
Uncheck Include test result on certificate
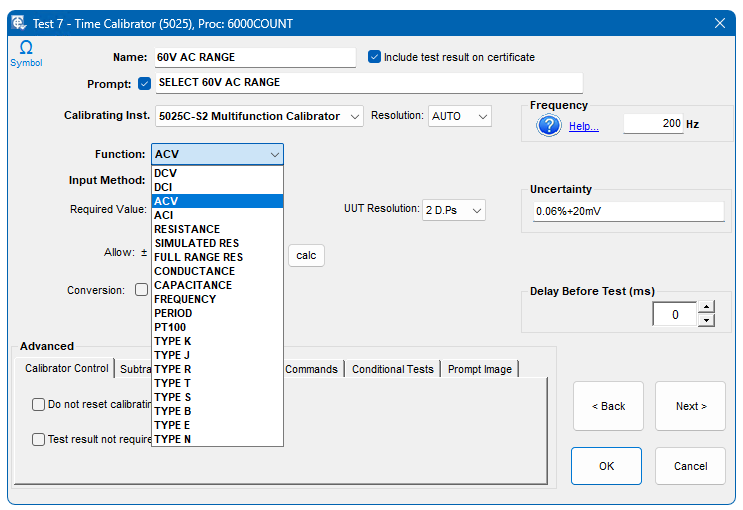375,57
